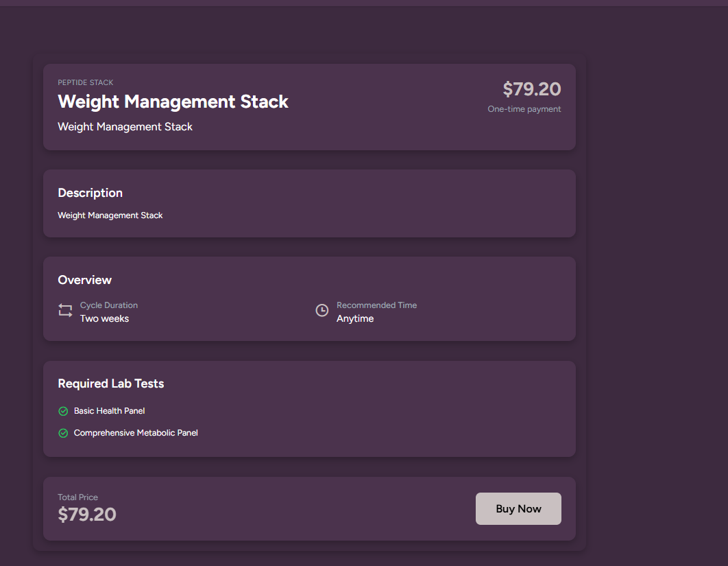
Task: Click the Description section heading
Action: [x=90, y=193]
